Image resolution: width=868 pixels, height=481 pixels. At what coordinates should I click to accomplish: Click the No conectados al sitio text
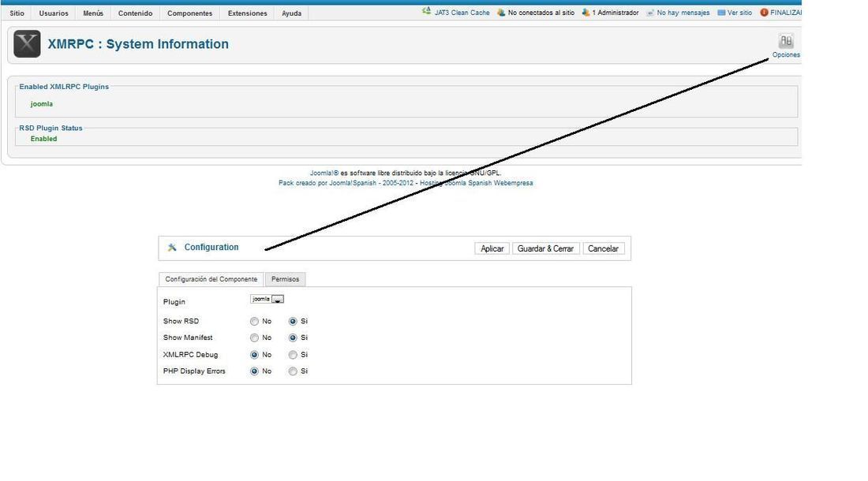point(541,13)
